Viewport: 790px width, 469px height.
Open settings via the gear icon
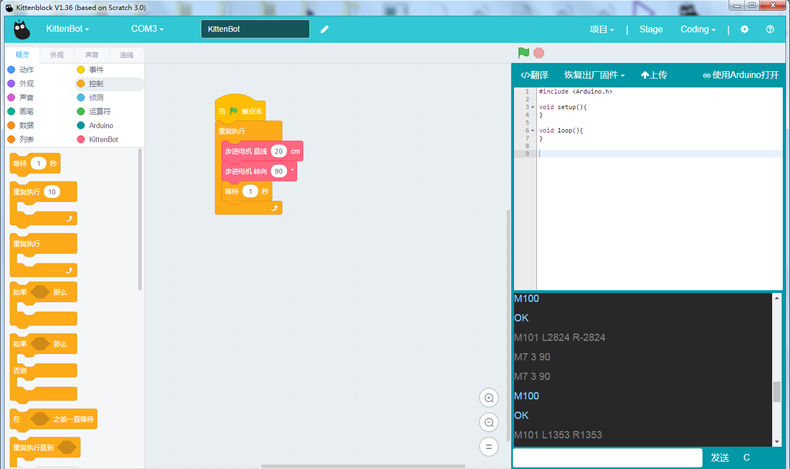pos(744,29)
